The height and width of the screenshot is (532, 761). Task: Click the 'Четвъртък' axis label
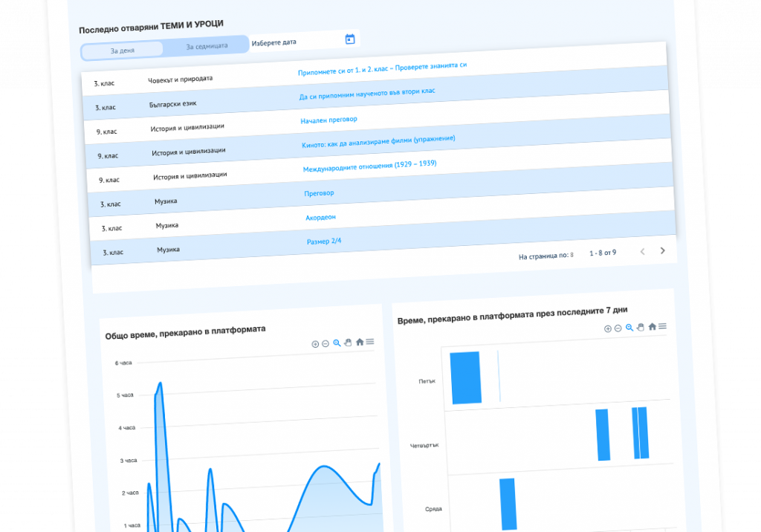[424, 445]
